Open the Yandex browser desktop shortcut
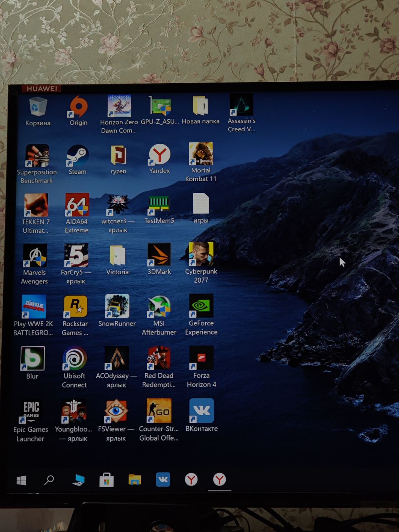 160,155
